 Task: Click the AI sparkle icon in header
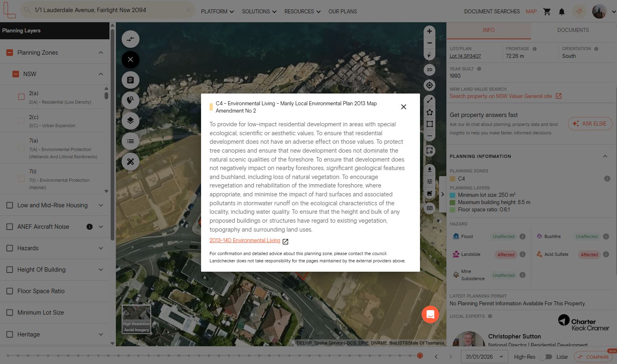coord(579,11)
